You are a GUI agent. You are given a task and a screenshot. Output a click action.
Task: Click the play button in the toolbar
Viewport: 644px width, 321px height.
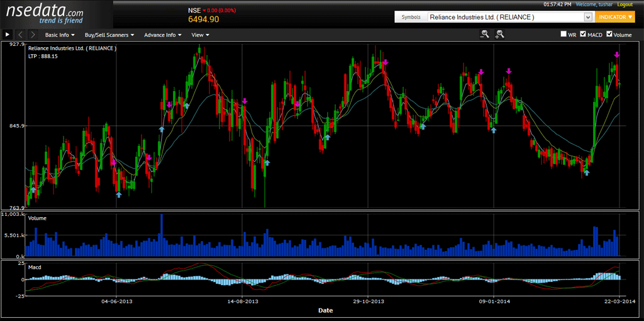(8, 35)
